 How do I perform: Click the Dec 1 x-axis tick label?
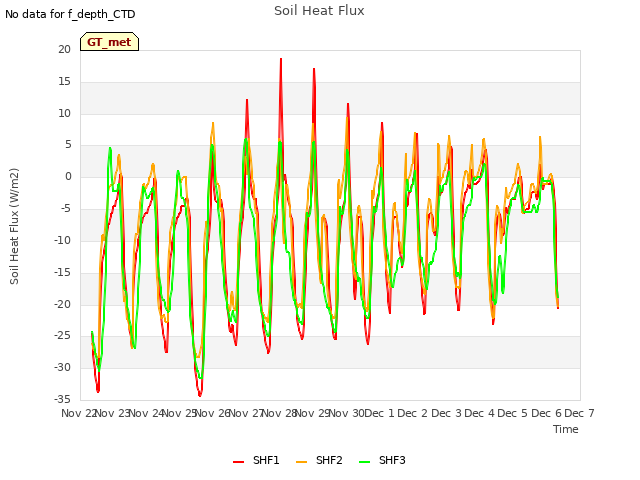pyautogui.click(x=379, y=413)
